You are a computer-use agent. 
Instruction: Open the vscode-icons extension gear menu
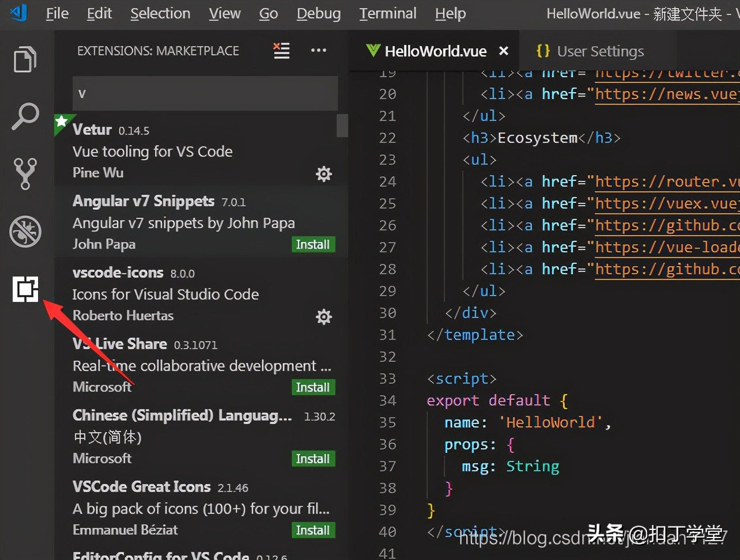pyautogui.click(x=324, y=317)
